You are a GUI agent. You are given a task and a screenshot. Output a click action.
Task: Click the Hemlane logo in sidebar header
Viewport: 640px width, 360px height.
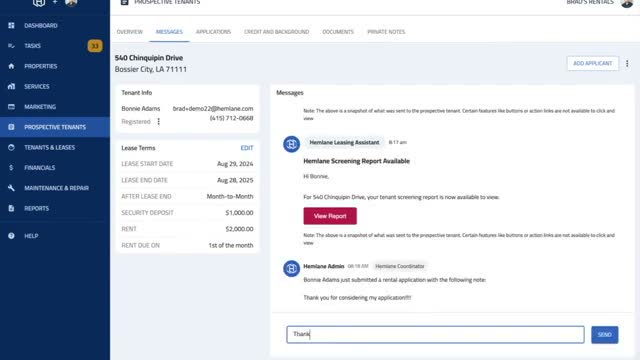pyautogui.click(x=39, y=2)
